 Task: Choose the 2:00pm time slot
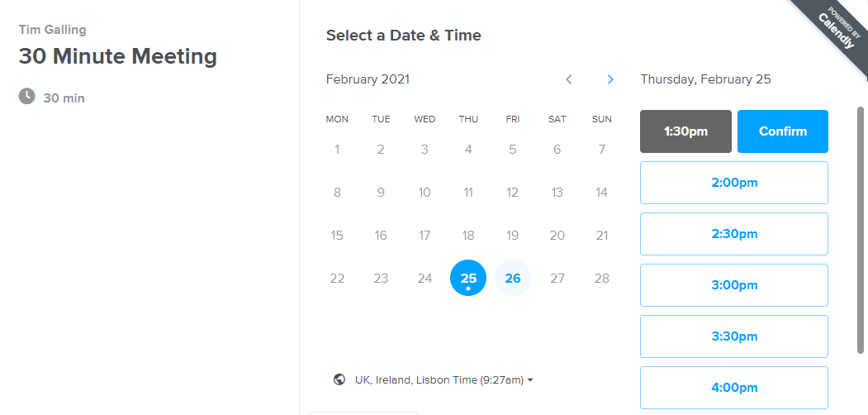tap(733, 183)
